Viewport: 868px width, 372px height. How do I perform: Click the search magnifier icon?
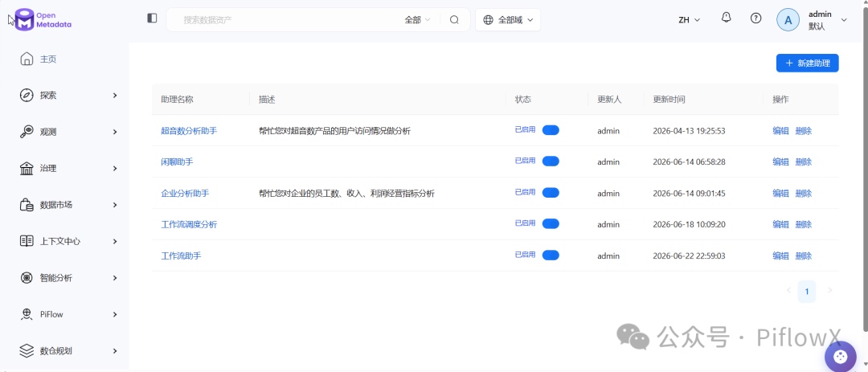454,20
